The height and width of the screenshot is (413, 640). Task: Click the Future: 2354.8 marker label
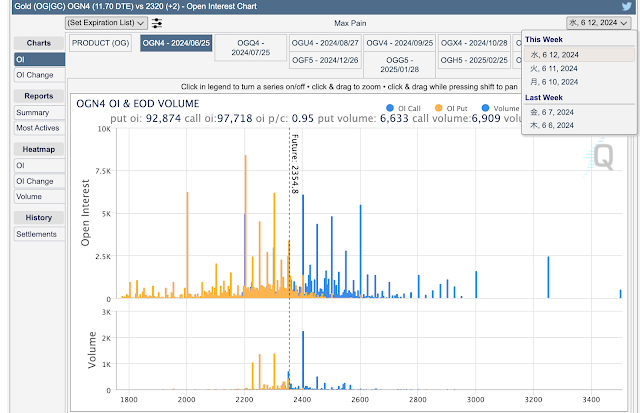point(295,164)
